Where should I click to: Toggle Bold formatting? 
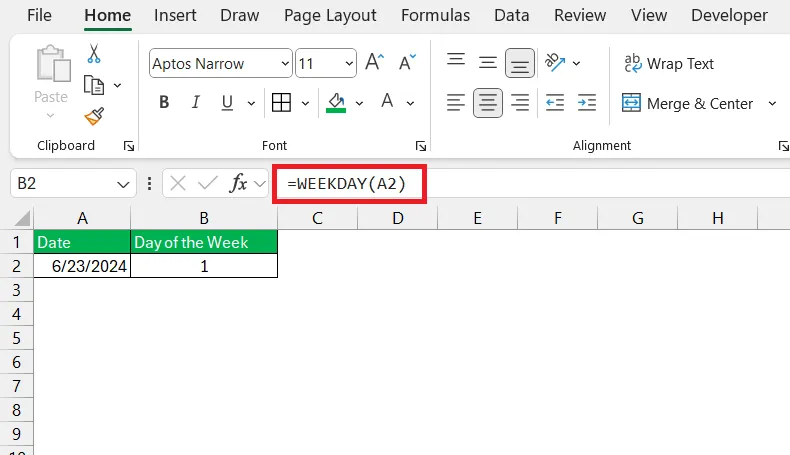[164, 103]
